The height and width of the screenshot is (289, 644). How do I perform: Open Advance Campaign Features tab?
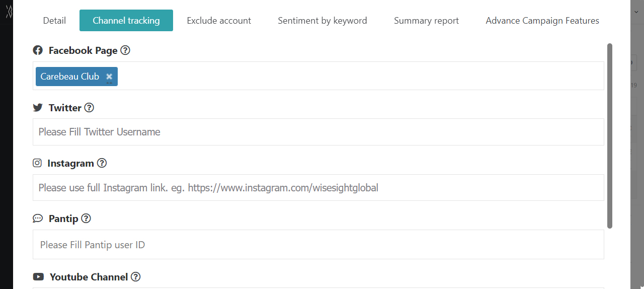pos(542,21)
